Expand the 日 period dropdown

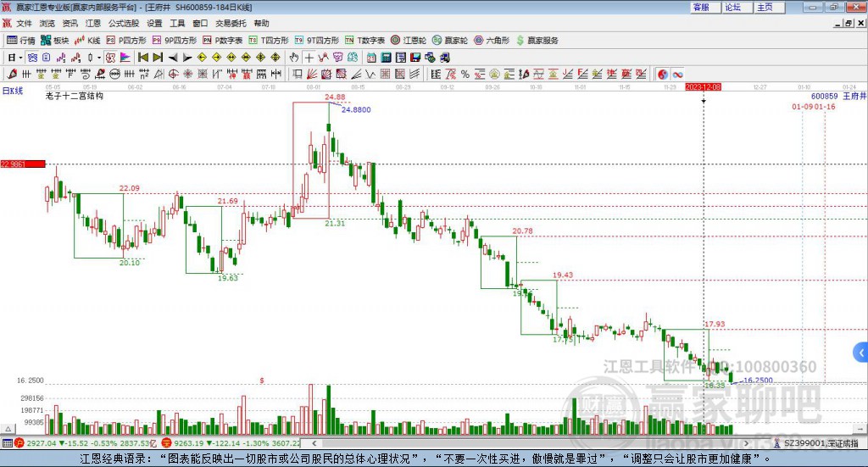pyautogui.click(x=20, y=58)
